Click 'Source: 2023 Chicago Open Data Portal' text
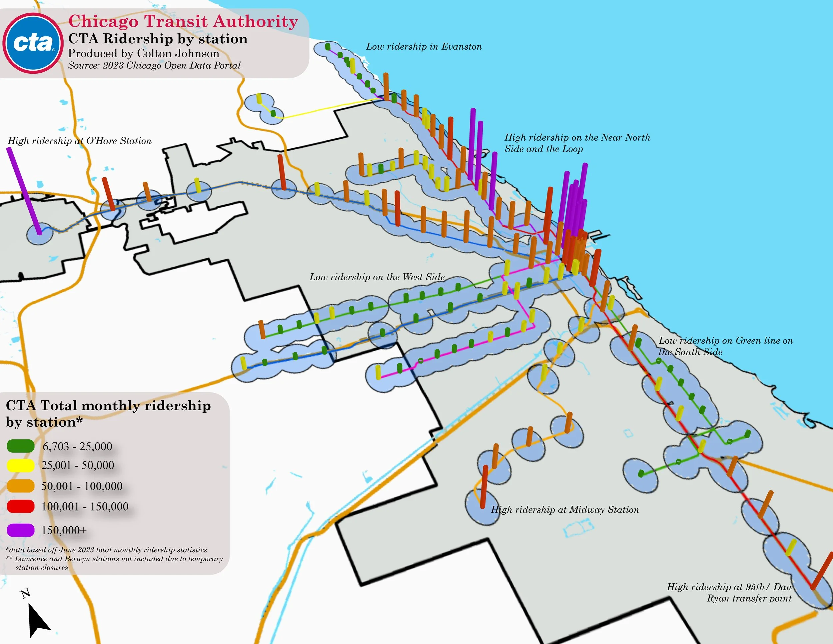This screenshot has width=833, height=644. pos(154,65)
